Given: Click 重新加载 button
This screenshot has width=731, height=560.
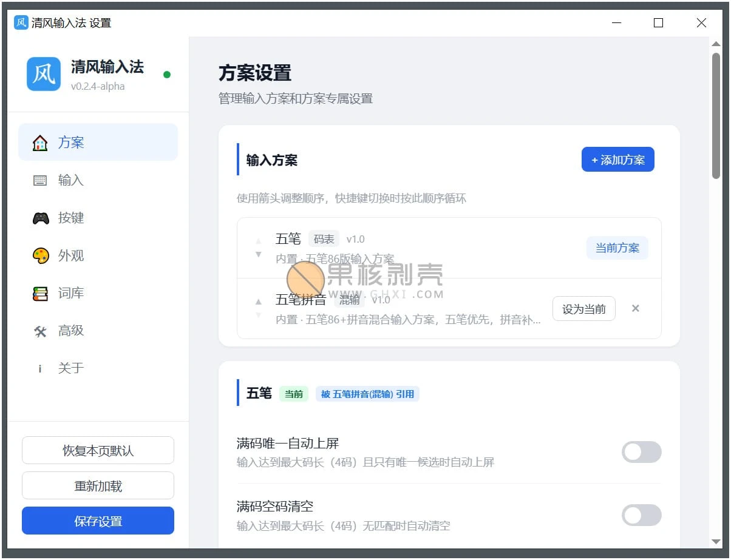Looking at the screenshot, I should [98, 485].
